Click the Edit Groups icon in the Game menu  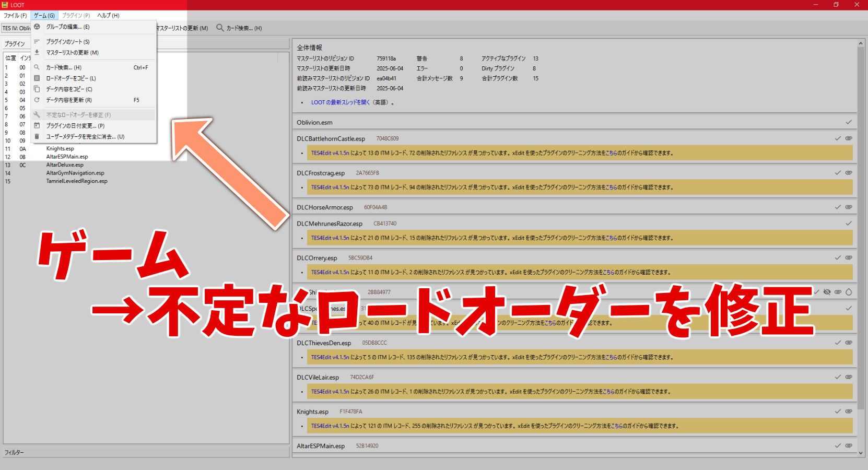[37, 27]
